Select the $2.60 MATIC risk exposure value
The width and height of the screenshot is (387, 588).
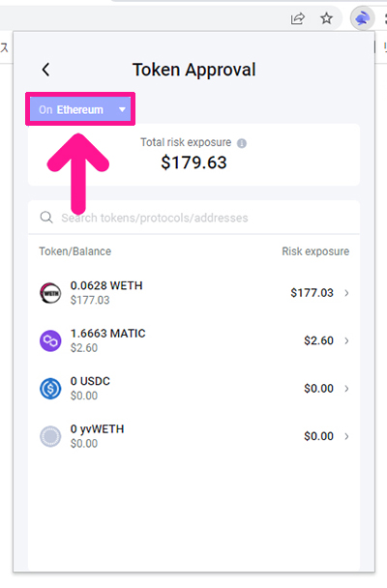coord(318,340)
